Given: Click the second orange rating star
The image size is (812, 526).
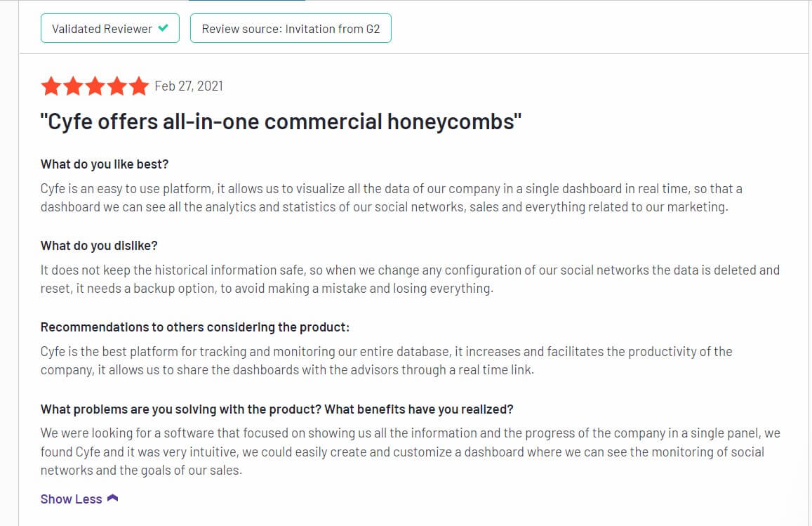Looking at the screenshot, I should [x=73, y=86].
